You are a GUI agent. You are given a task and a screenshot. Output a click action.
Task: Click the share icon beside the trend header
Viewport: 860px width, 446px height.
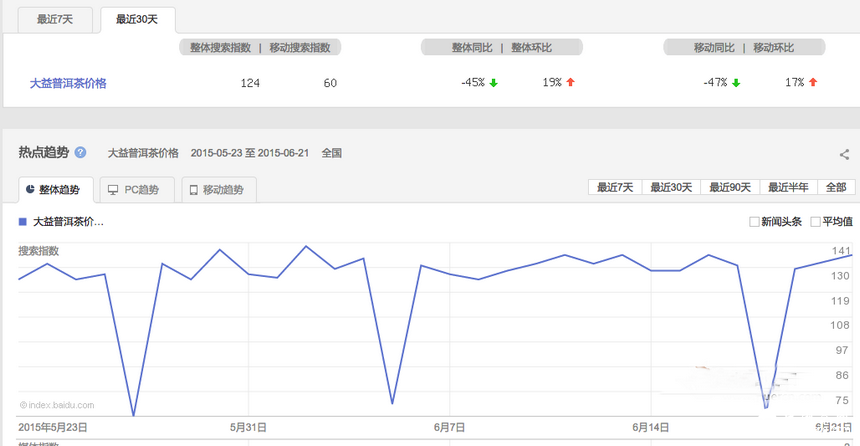click(x=844, y=155)
